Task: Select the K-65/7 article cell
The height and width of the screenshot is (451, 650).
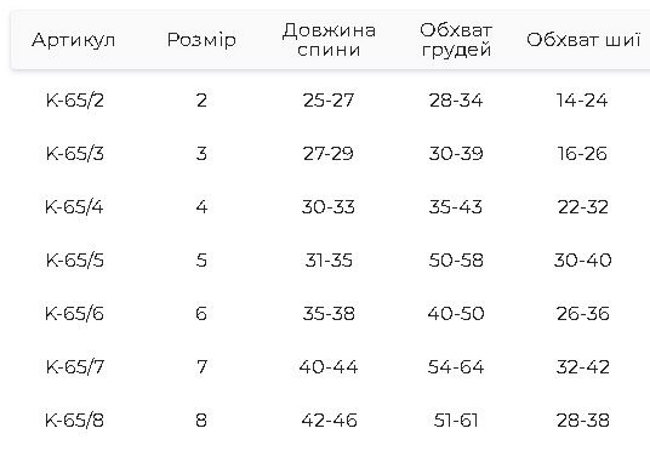Action: (x=74, y=367)
